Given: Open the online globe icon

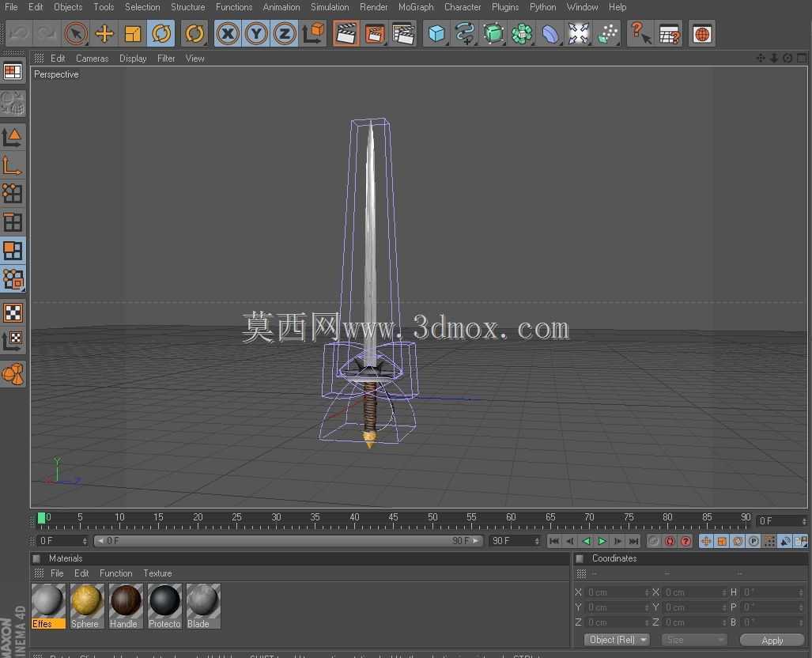Looking at the screenshot, I should pos(701,34).
